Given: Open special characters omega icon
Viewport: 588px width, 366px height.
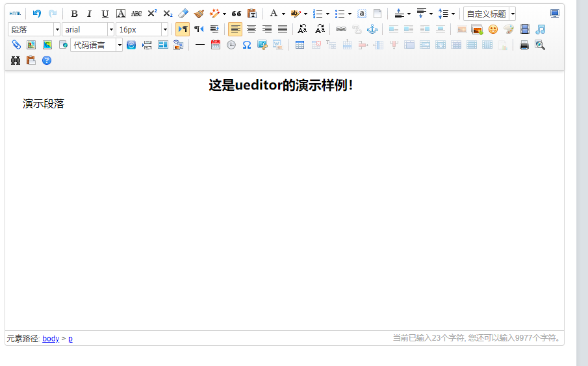Looking at the screenshot, I should [x=247, y=45].
